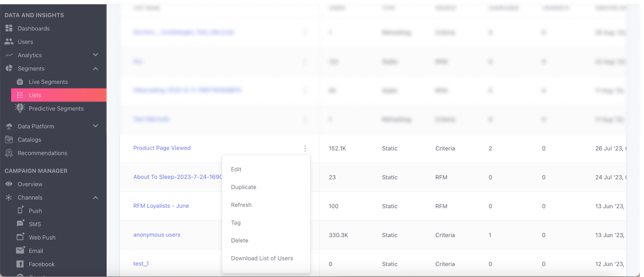644x277 pixels.
Task: Click the 330.3K users value
Action: [338, 235]
